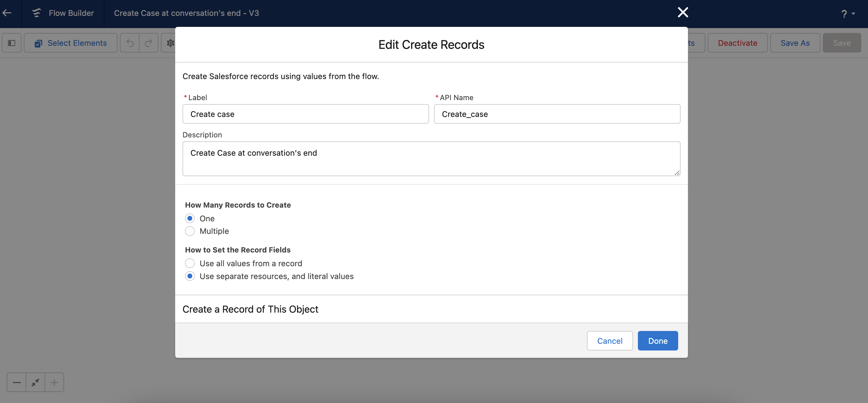Click the Select Elements button
This screenshot has width=868, height=403.
pos(71,43)
